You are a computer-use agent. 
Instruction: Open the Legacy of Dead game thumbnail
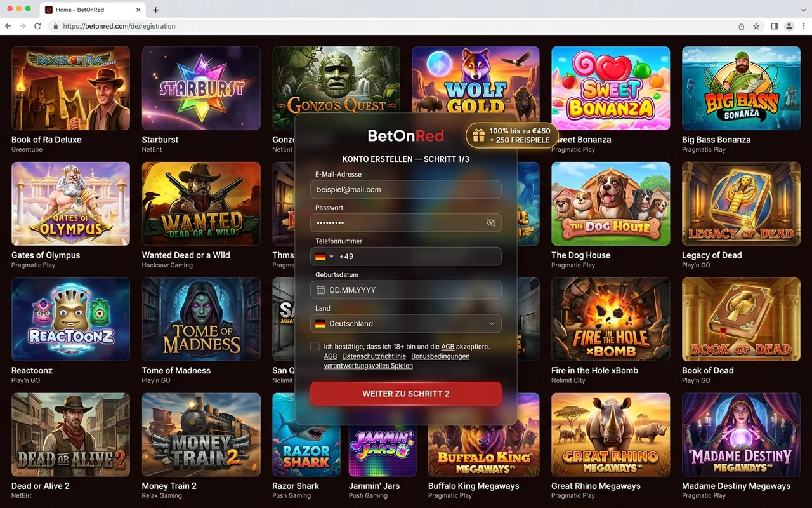[x=741, y=204]
